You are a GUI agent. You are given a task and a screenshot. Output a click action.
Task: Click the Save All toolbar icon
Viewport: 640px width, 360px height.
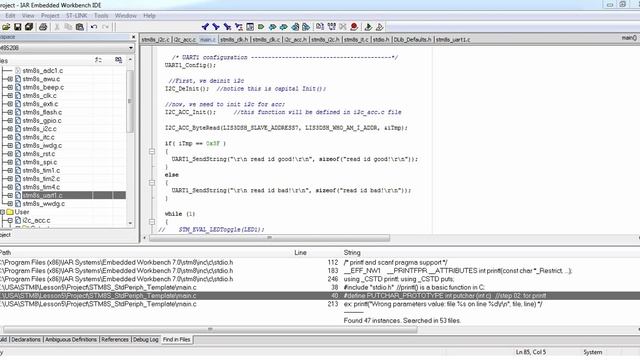(x=29, y=27)
